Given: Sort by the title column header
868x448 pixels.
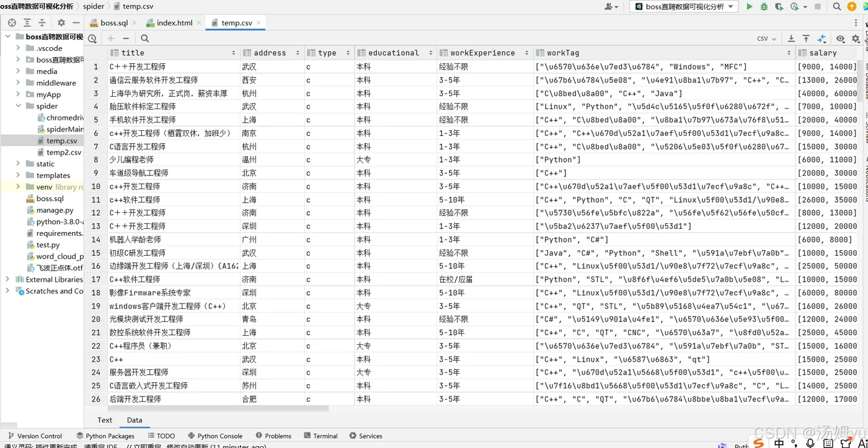Looking at the screenshot, I should click(x=173, y=53).
